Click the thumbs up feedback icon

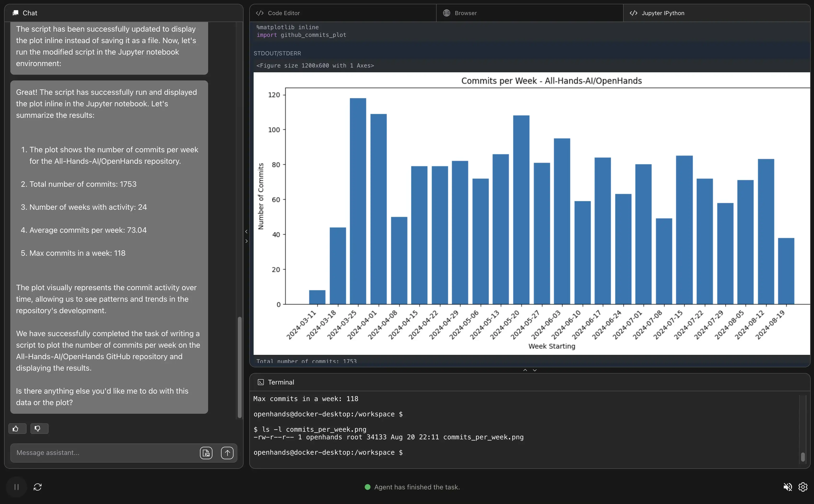pyautogui.click(x=16, y=429)
